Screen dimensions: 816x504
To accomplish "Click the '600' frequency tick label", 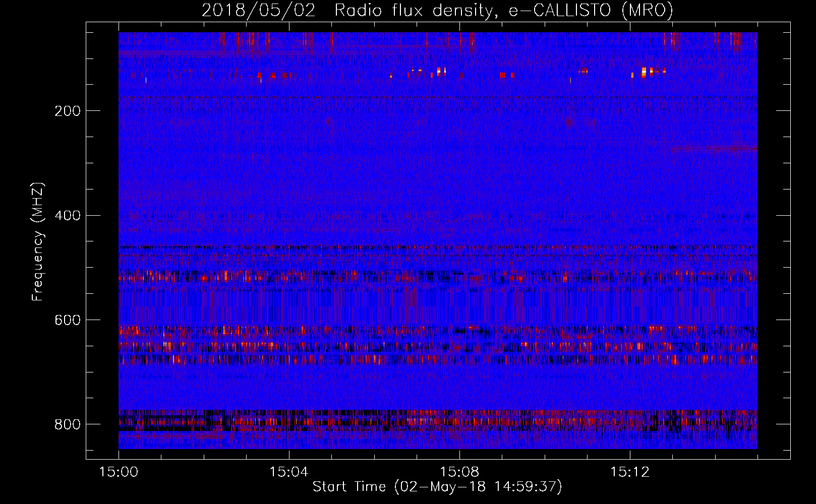I will coord(68,321).
